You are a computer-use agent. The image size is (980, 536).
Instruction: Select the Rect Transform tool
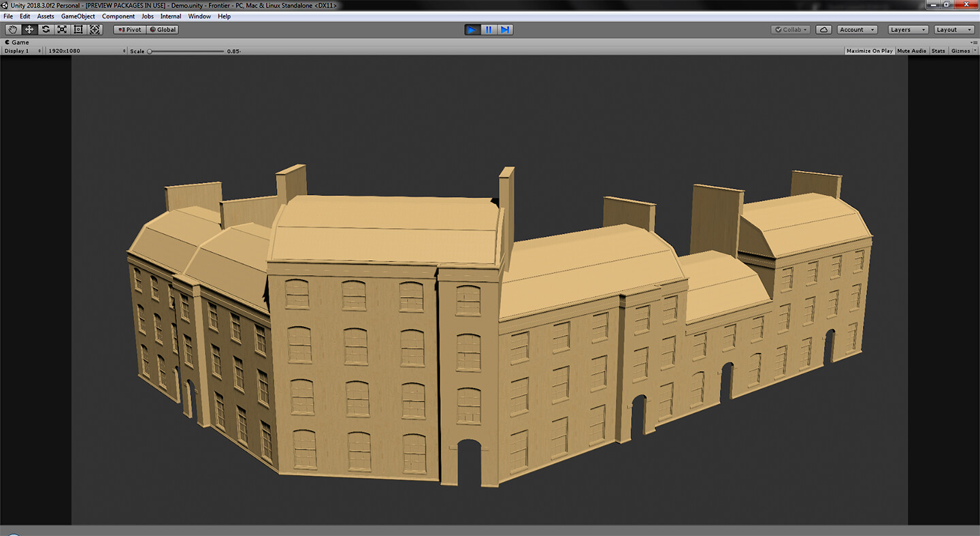[x=78, y=29]
